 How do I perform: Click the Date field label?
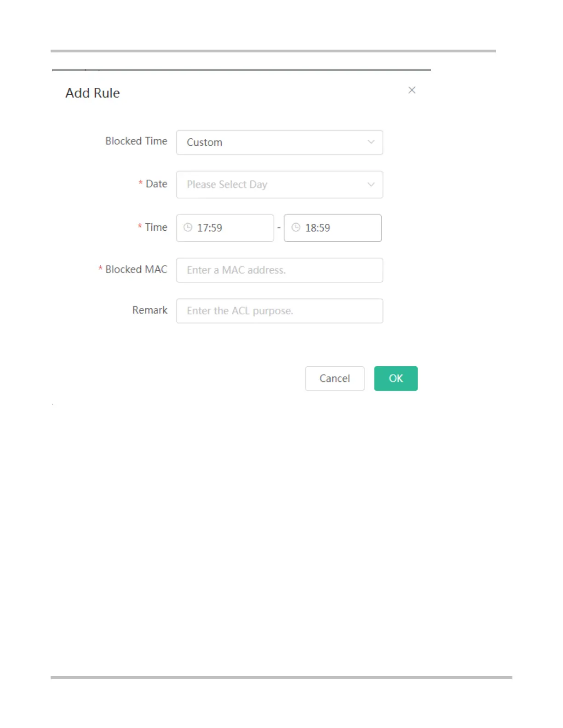[x=156, y=184]
